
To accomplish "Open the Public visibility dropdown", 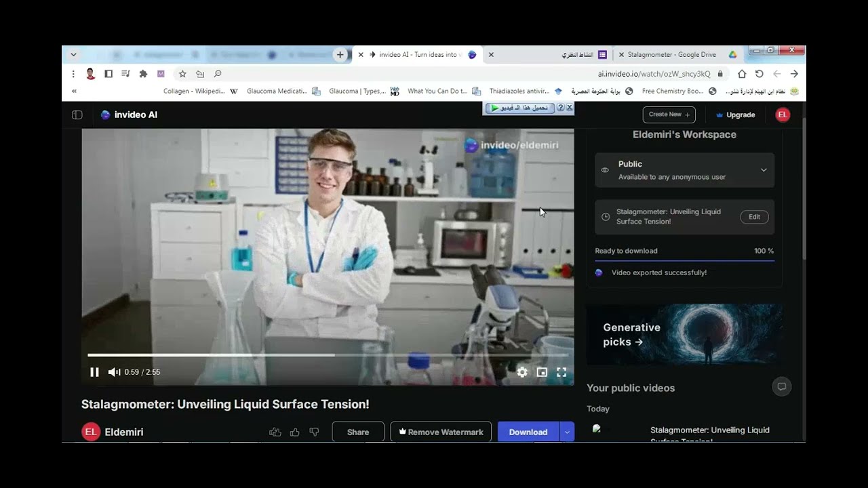I will pos(684,170).
